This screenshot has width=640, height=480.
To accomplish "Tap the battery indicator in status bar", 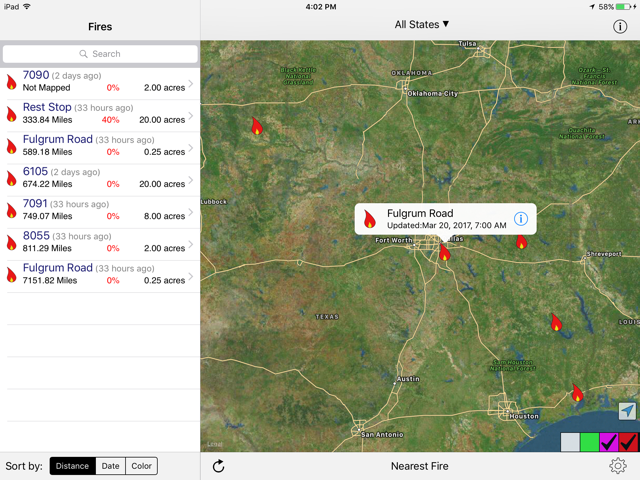I will (622, 7).
